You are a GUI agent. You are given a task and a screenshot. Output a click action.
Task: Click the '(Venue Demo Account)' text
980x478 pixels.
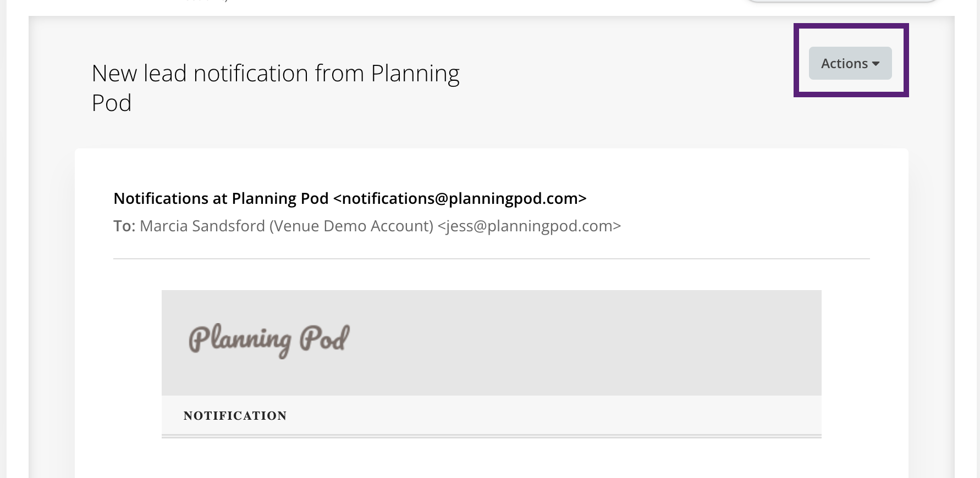pos(351,226)
